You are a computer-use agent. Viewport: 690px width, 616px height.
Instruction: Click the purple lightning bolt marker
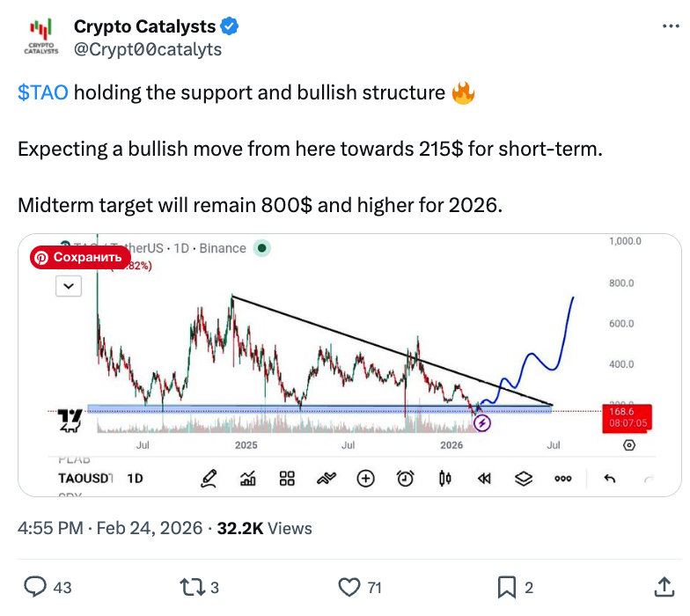coord(482,423)
